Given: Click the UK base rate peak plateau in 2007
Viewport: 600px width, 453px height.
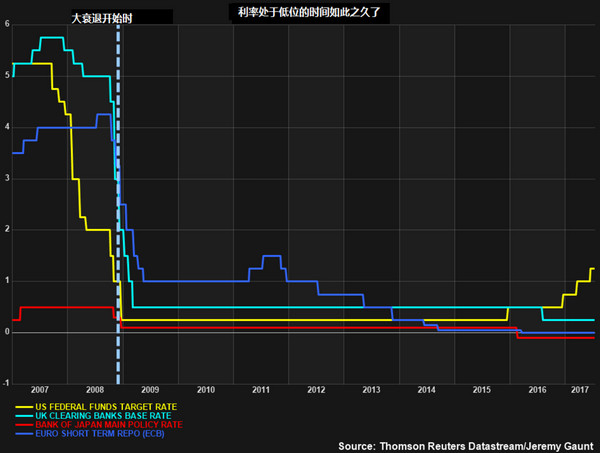Looking at the screenshot, I should click(x=52, y=37).
